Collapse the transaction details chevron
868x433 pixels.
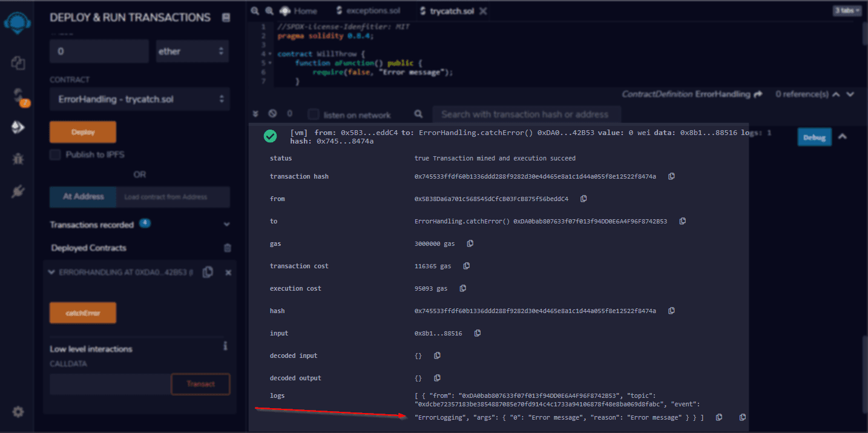click(842, 137)
